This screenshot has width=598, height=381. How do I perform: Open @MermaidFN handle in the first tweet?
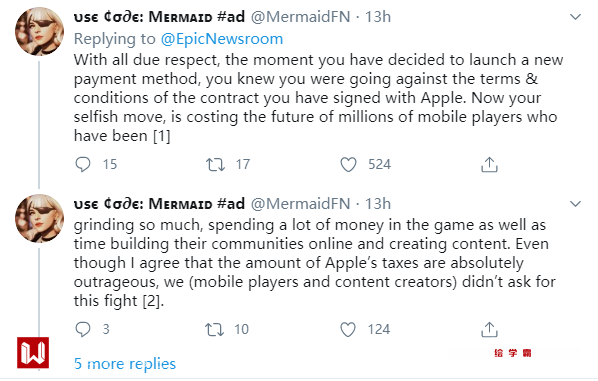click(x=301, y=17)
